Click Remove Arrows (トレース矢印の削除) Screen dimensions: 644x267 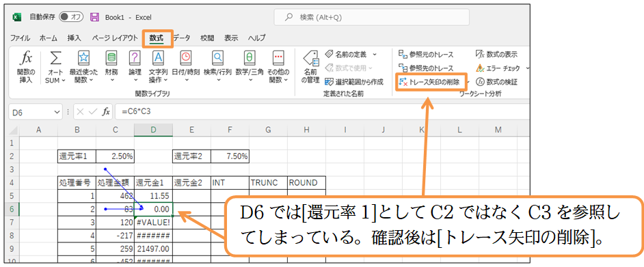[429, 82]
